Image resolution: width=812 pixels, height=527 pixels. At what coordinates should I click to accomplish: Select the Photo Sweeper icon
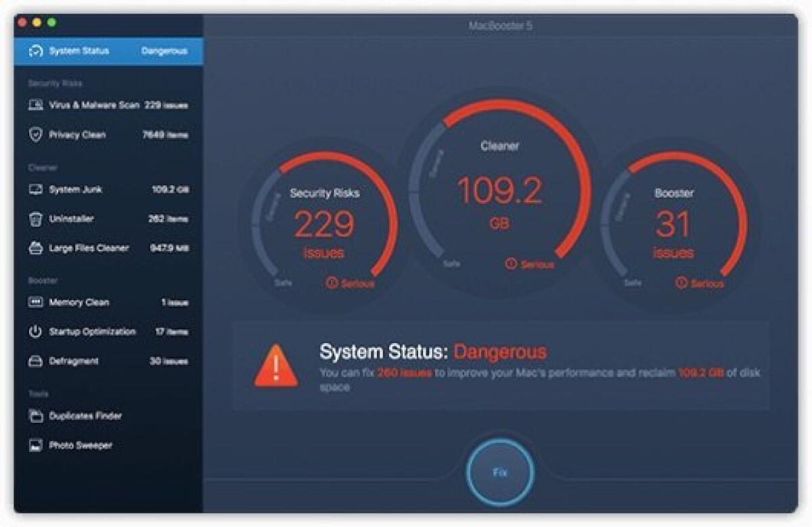point(36,445)
